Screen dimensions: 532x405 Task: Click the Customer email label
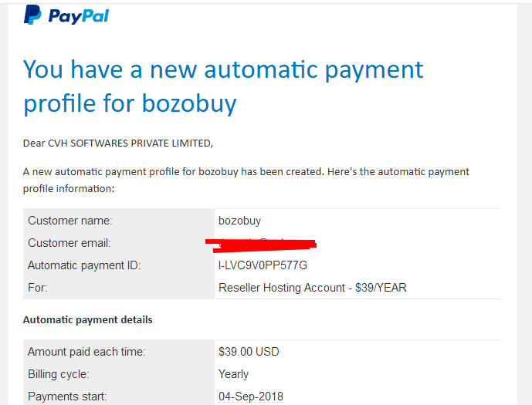tap(69, 243)
